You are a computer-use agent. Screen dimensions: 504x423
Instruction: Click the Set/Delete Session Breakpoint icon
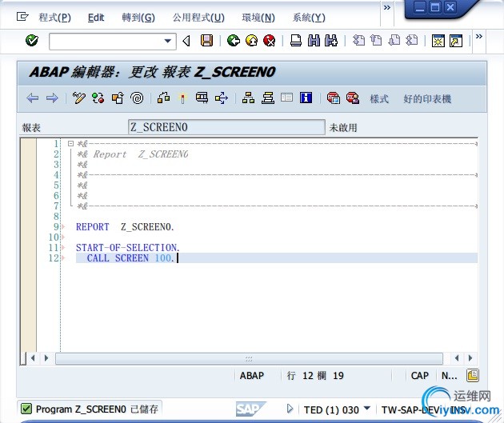point(334,98)
